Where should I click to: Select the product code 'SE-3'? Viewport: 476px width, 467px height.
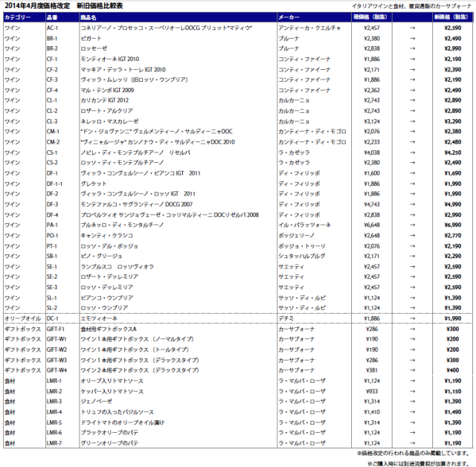tap(52, 287)
